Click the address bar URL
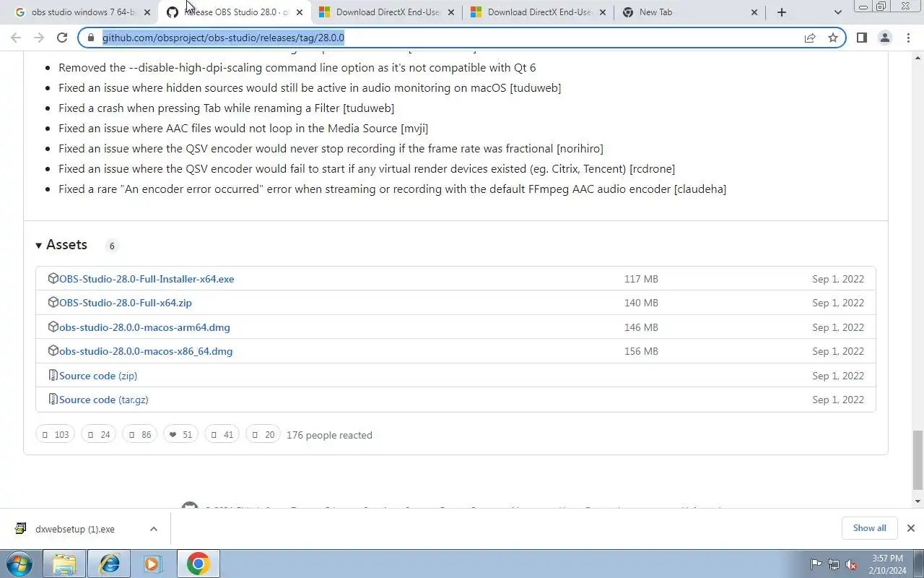 223,38
